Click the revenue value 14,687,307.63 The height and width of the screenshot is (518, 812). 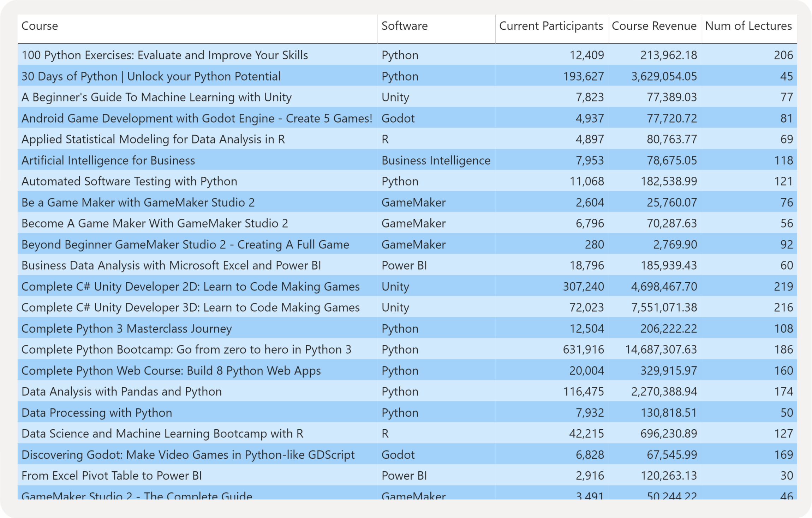click(x=661, y=349)
